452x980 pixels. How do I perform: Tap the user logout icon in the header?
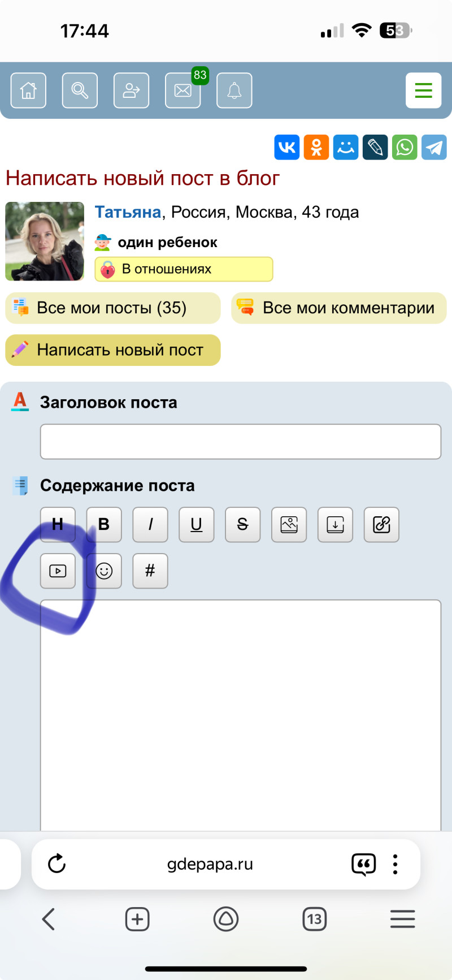[131, 90]
